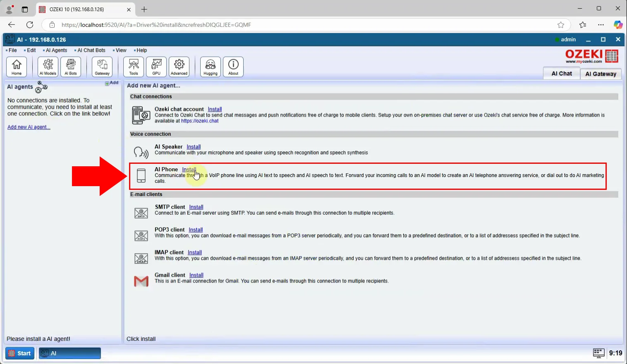Click the 'Voice connection' section heading
Viewport: 627px width, 364px height.
(x=151, y=134)
